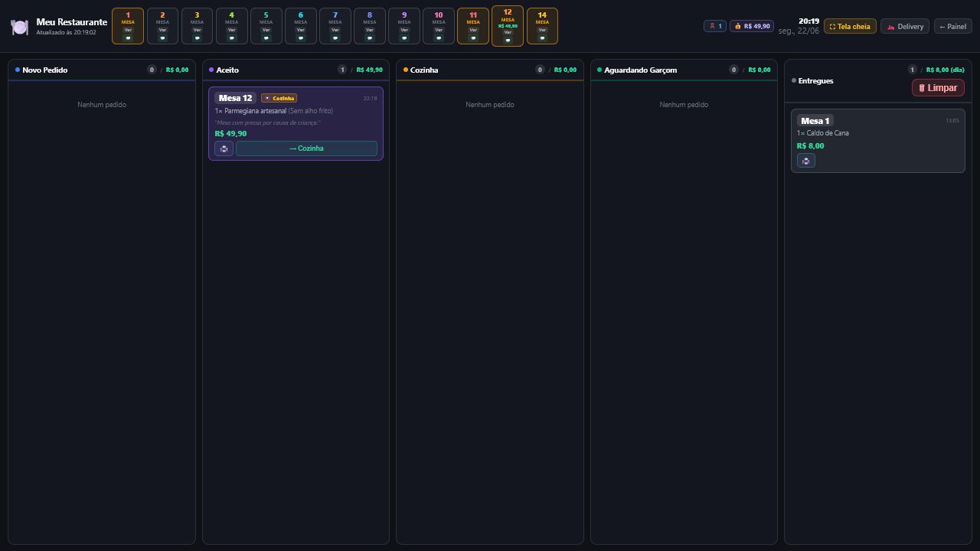The height and width of the screenshot is (551, 980).
Task: Open chat icon on Mesa 10 card
Action: pos(438,37)
